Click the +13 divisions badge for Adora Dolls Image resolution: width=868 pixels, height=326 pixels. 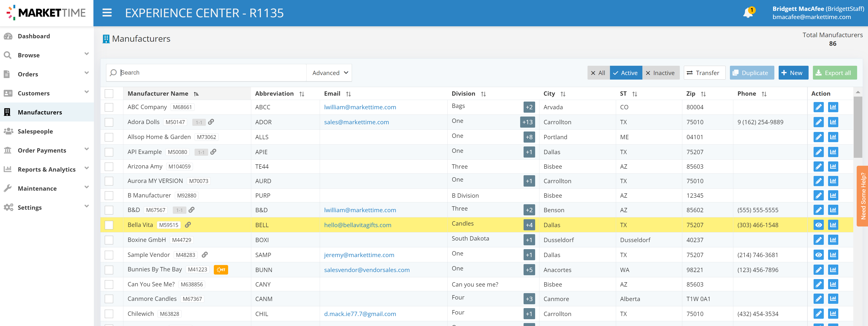pos(527,122)
